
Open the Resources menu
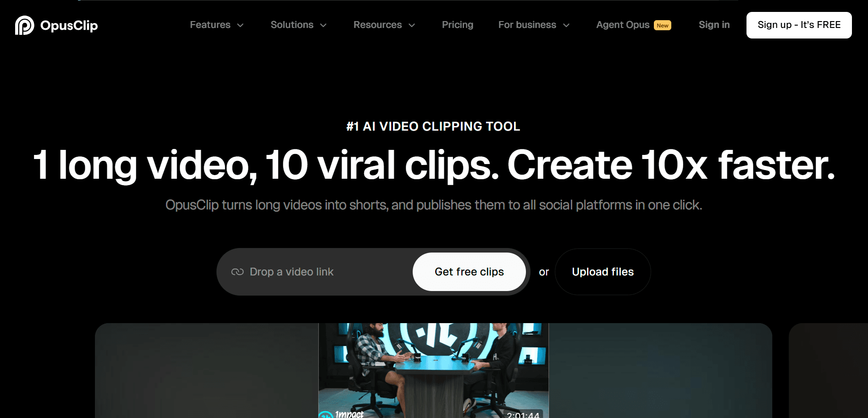377,25
